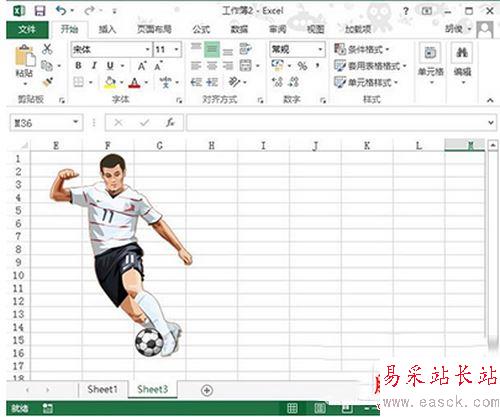Activate the Format Painter brush

(48, 82)
